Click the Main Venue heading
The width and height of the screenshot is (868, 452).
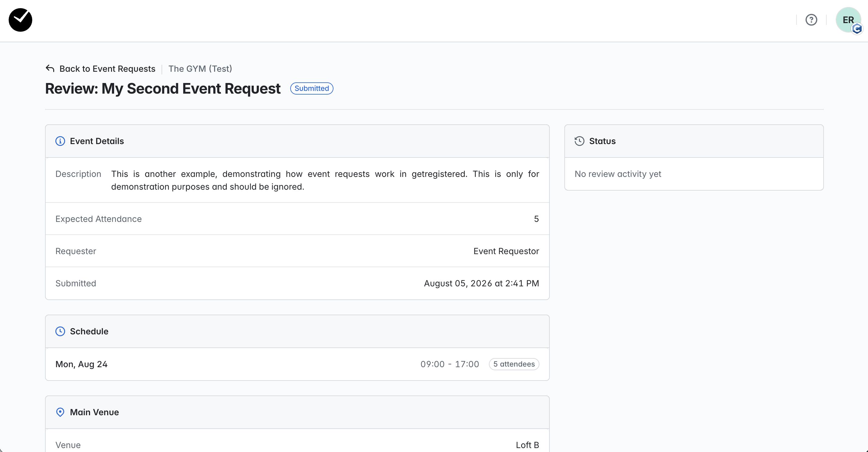click(x=94, y=412)
